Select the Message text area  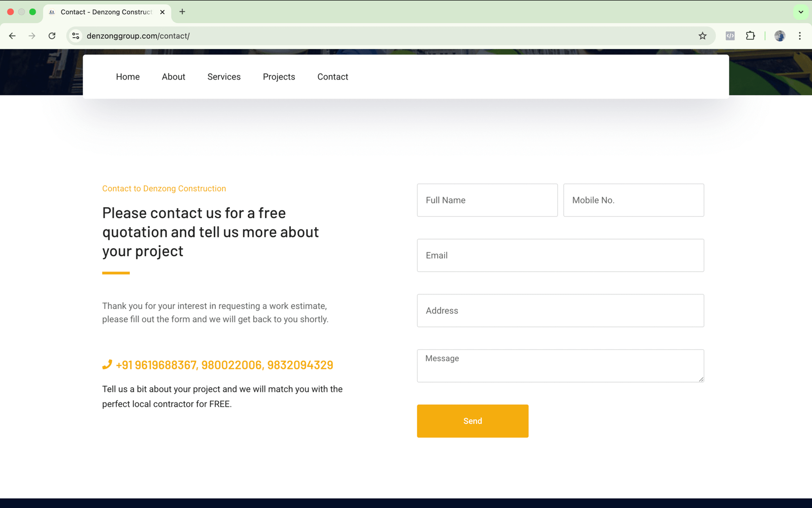coord(560,365)
